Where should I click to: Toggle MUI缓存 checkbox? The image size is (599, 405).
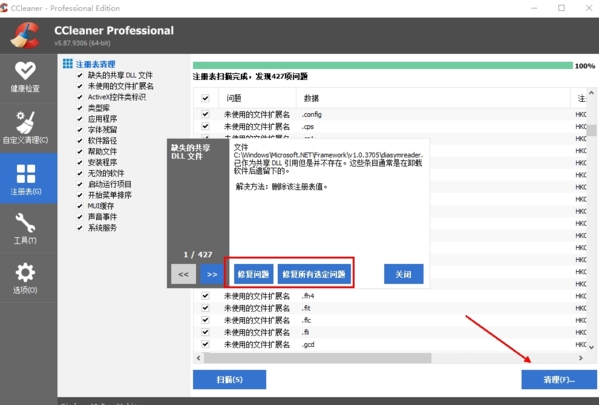80,206
